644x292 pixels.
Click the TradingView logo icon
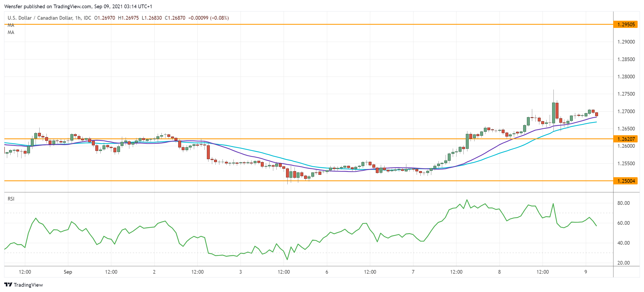[x=8, y=285]
